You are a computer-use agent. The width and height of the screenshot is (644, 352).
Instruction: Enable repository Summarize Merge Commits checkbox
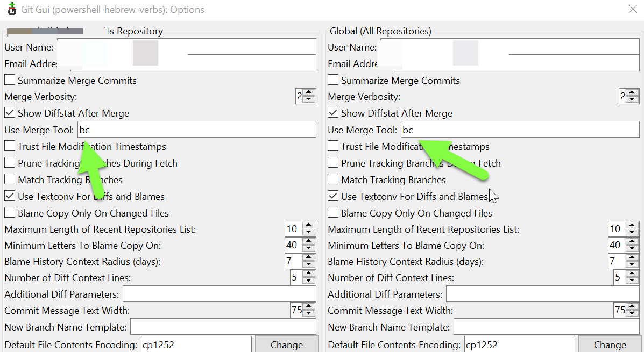(x=10, y=80)
